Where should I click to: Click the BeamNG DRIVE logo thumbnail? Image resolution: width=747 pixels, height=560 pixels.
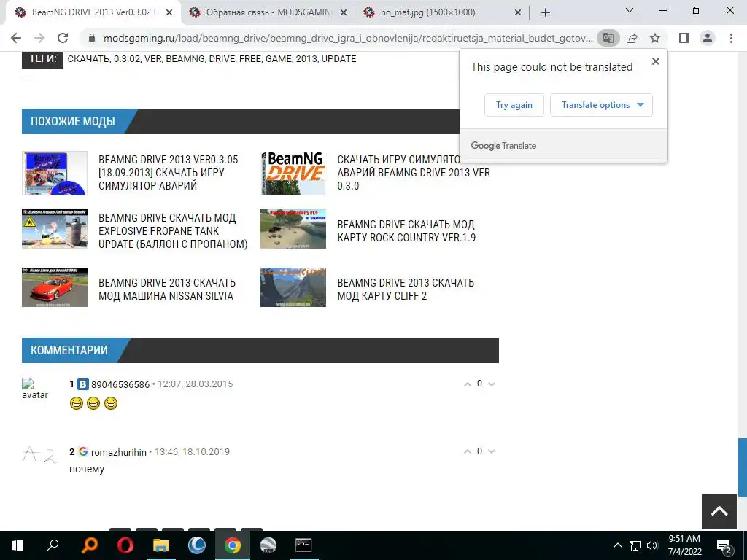click(293, 173)
